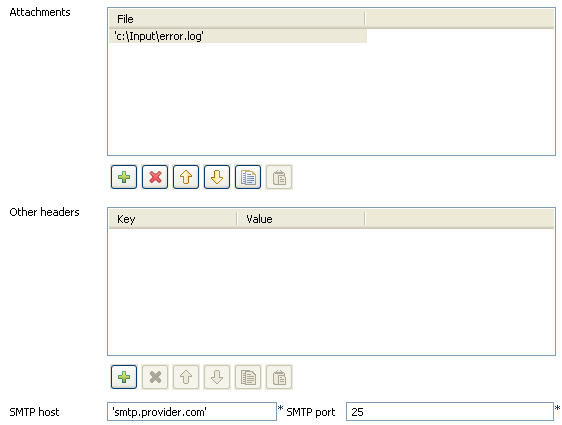Remove selected row from Attachments table

click(x=155, y=177)
